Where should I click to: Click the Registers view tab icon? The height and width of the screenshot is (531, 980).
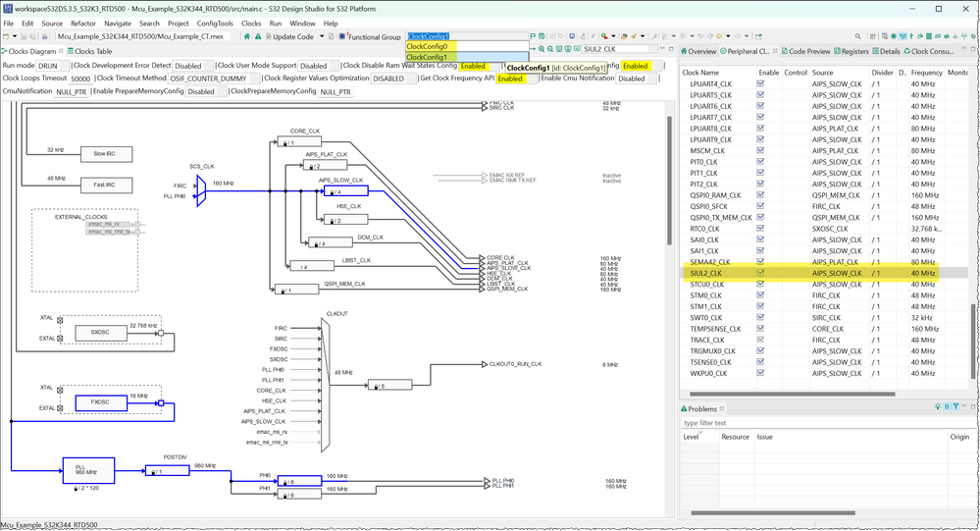pos(837,51)
